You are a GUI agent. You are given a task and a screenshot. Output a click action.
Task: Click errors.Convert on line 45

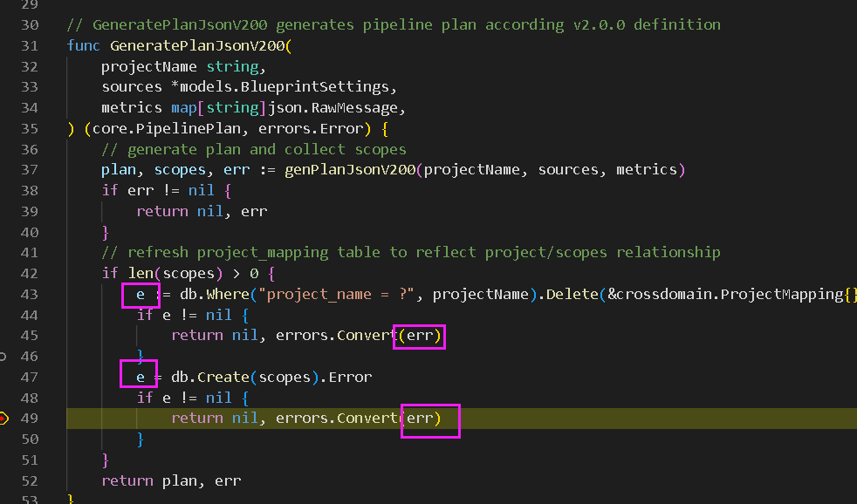coord(337,335)
